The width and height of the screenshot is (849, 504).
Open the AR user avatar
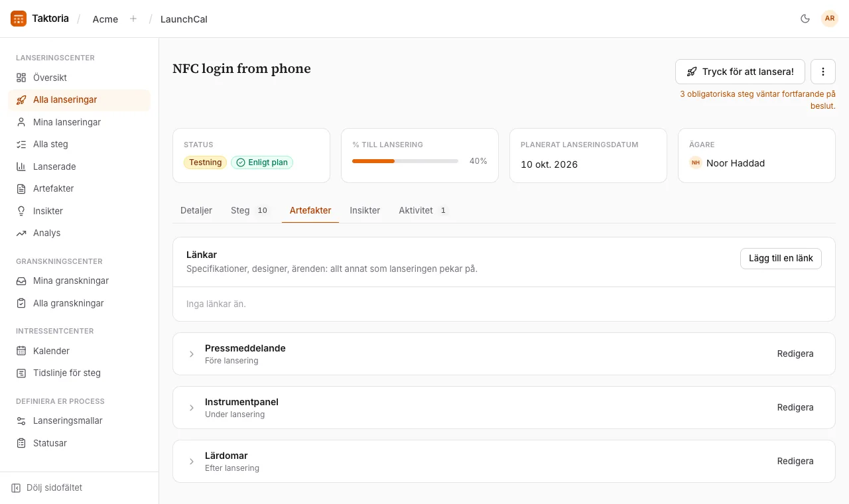[x=830, y=19]
